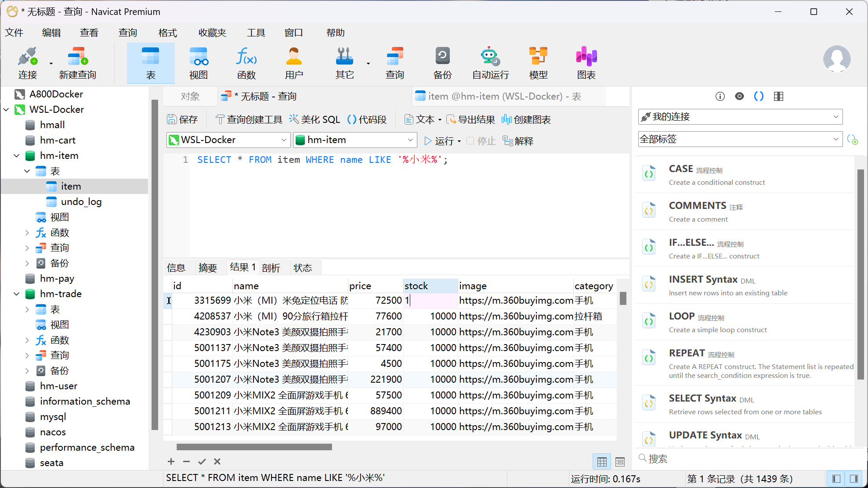Viewport: 868px width, 488px height.
Task: Open the hm-item database dropdown
Action: [x=355, y=140]
